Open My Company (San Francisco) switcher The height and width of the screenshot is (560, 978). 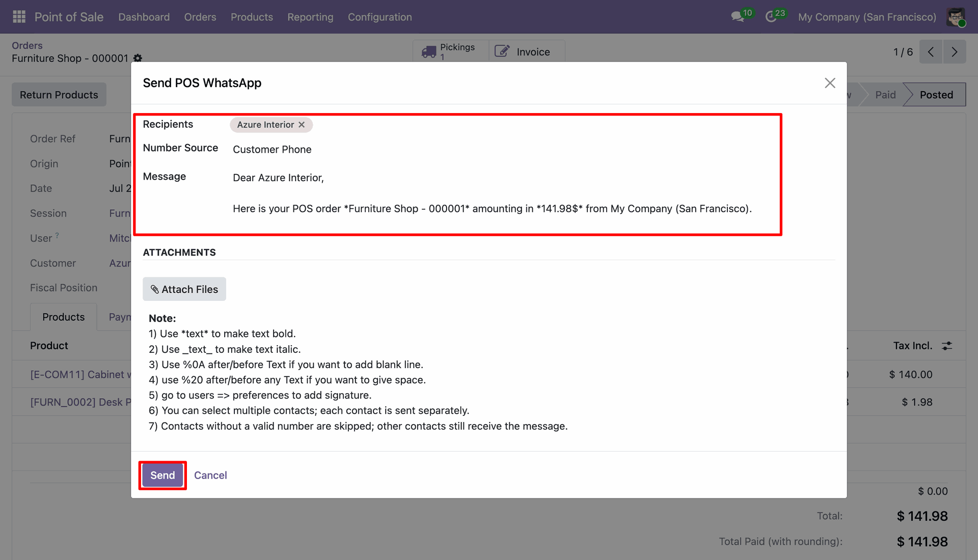(867, 17)
